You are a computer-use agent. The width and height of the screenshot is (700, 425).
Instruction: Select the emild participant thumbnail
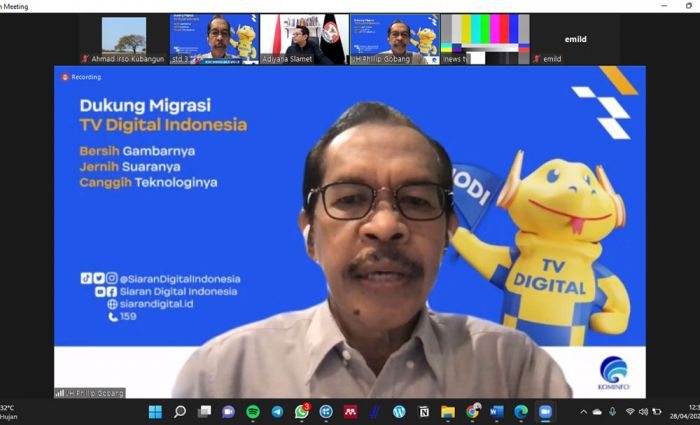(575, 39)
